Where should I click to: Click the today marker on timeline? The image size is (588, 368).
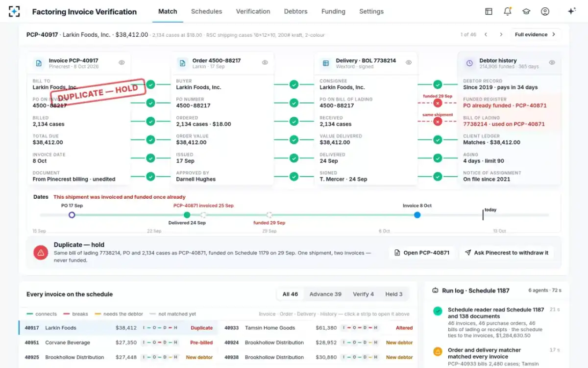[484, 214]
